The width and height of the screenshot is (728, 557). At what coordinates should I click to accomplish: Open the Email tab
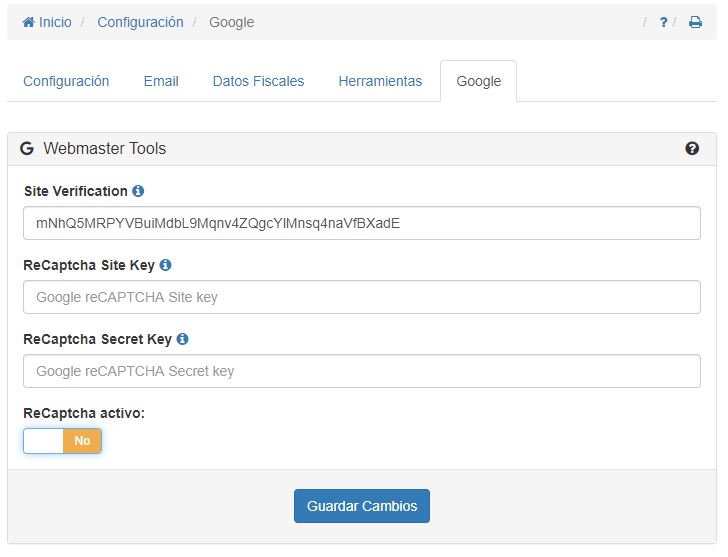[161, 81]
